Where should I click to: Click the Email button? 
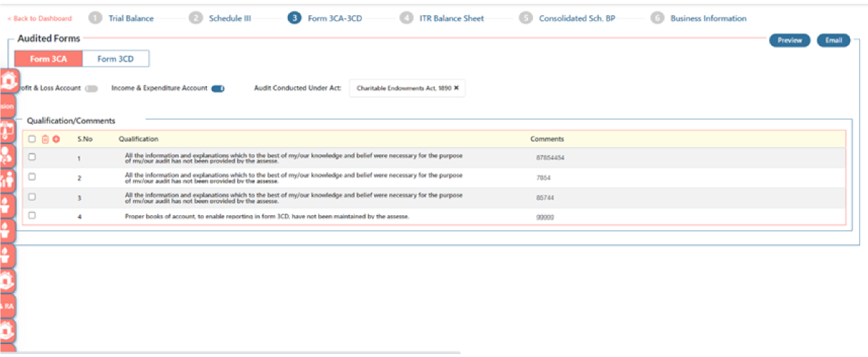(x=833, y=41)
